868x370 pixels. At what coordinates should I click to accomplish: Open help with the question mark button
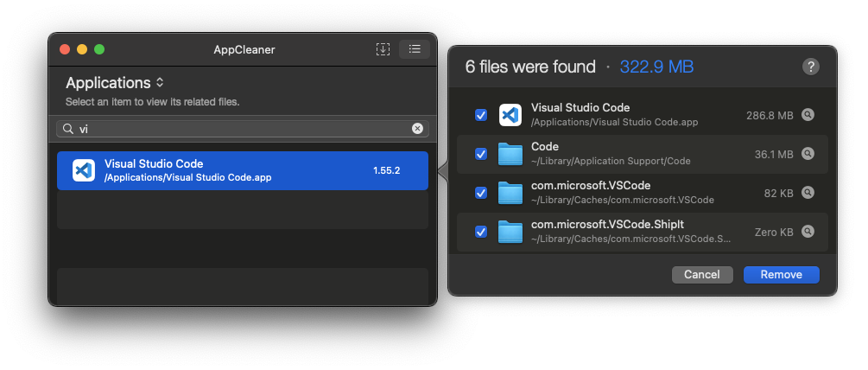810,67
